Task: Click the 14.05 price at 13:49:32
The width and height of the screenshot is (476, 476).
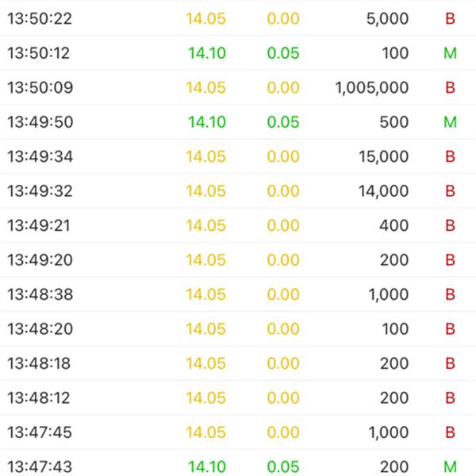Action: click(x=205, y=190)
